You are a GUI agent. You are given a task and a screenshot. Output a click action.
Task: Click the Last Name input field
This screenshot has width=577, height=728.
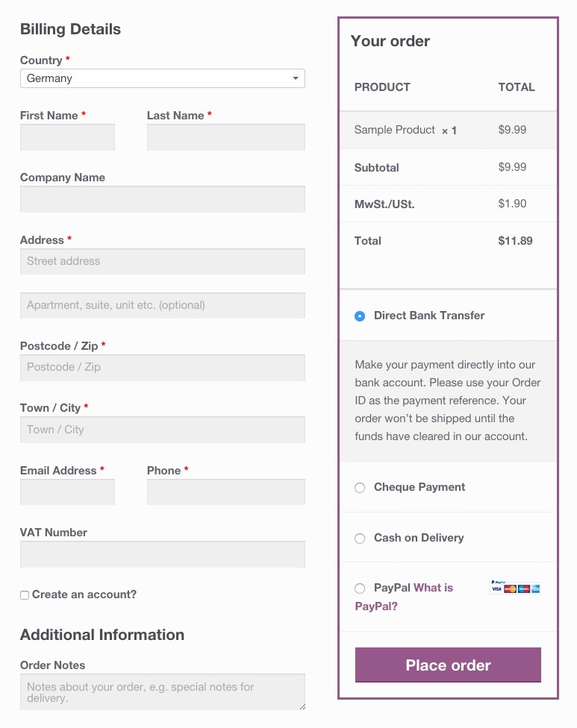[225, 137]
